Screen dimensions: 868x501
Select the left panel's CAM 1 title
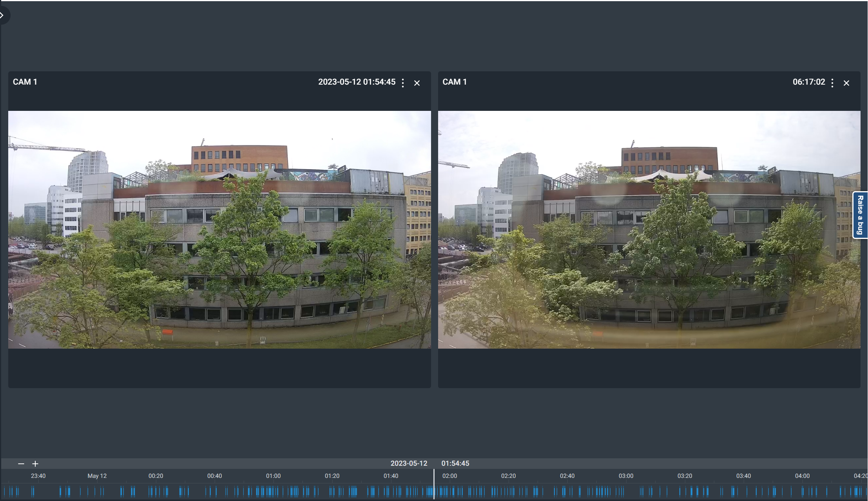pos(25,82)
